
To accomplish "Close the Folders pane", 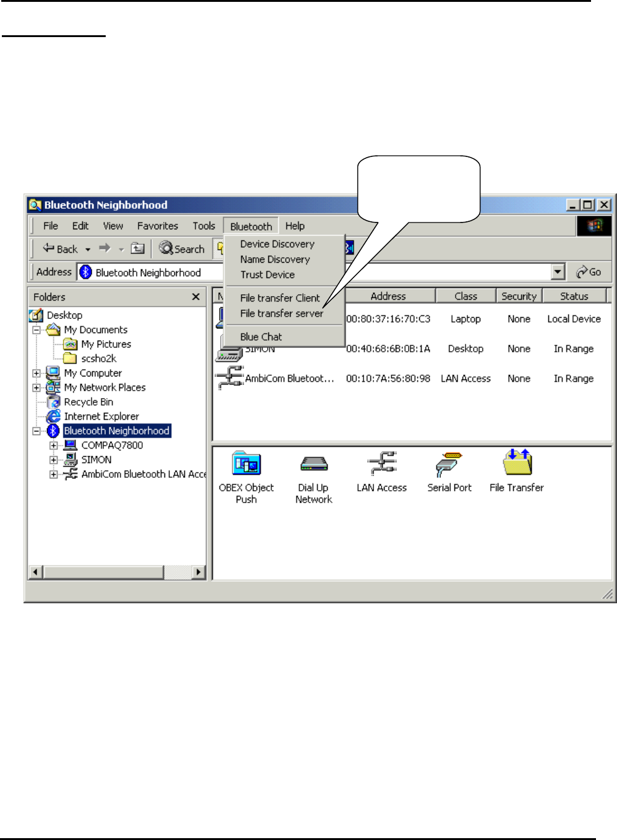I will pyautogui.click(x=196, y=297).
